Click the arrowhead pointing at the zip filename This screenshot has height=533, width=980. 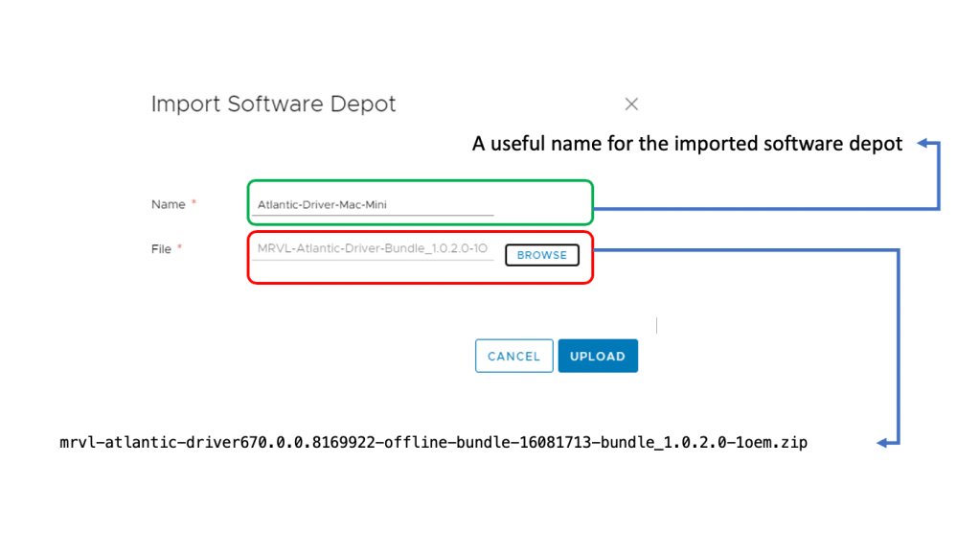point(885,443)
